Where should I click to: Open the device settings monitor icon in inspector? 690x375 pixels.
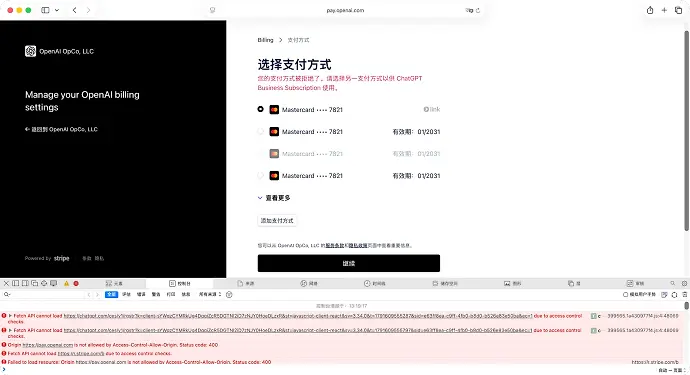pyautogui.click(x=53, y=283)
